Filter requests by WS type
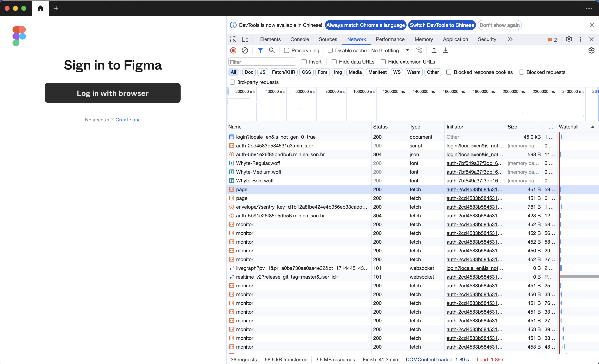The image size is (599, 364). [x=397, y=72]
